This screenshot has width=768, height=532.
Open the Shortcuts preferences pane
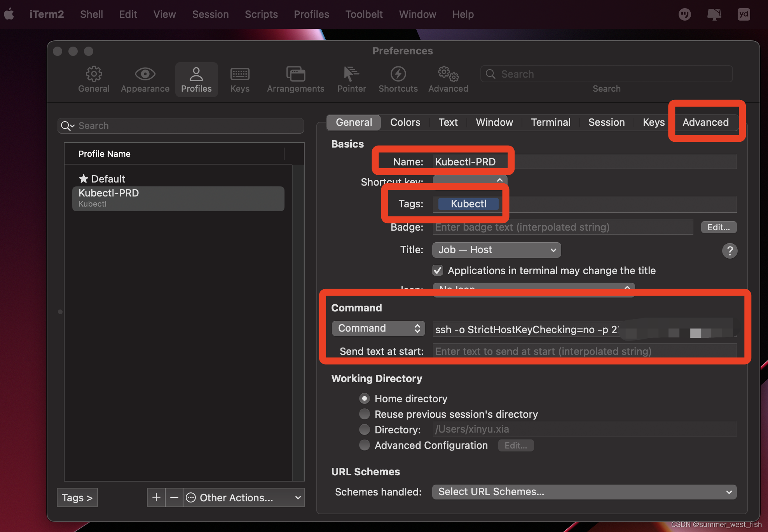coord(398,79)
